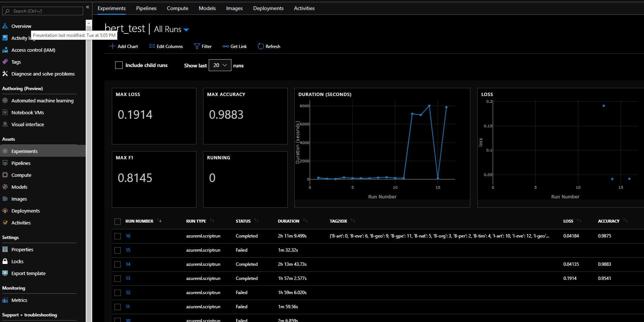Select checkbox for run 14

coord(117,264)
